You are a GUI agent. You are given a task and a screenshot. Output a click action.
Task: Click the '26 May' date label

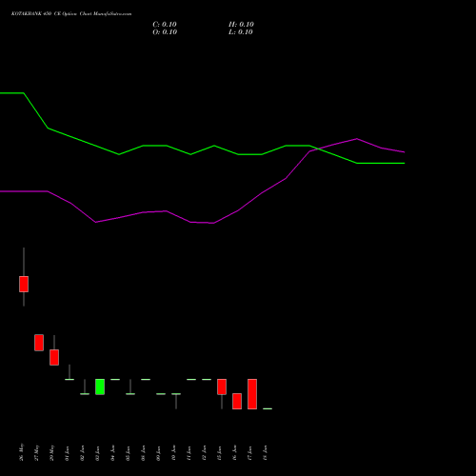point(22,452)
